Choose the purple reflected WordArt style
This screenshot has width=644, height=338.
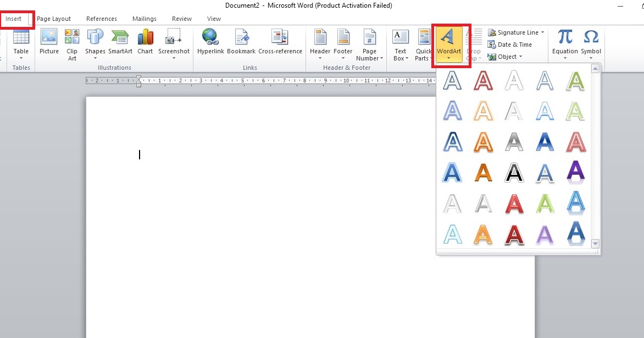tap(575, 171)
